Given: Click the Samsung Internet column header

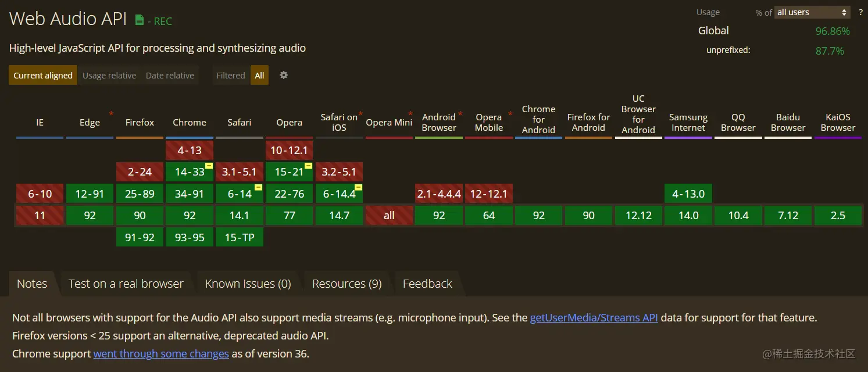Looking at the screenshot, I should [688, 123].
